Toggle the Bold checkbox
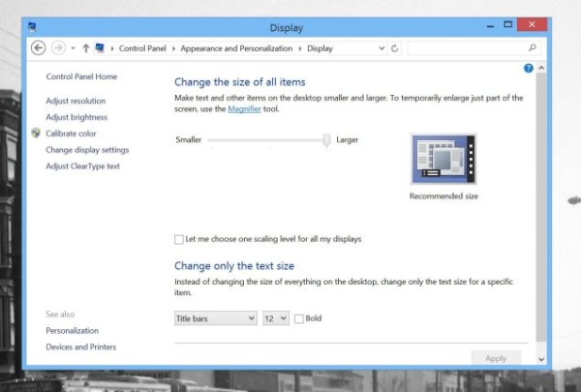Image resolution: width=581 pixels, height=392 pixels. [x=299, y=318]
